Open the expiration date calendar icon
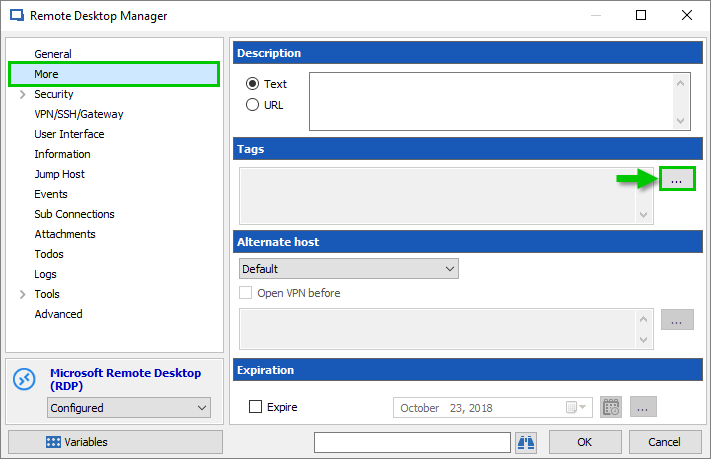 click(610, 407)
